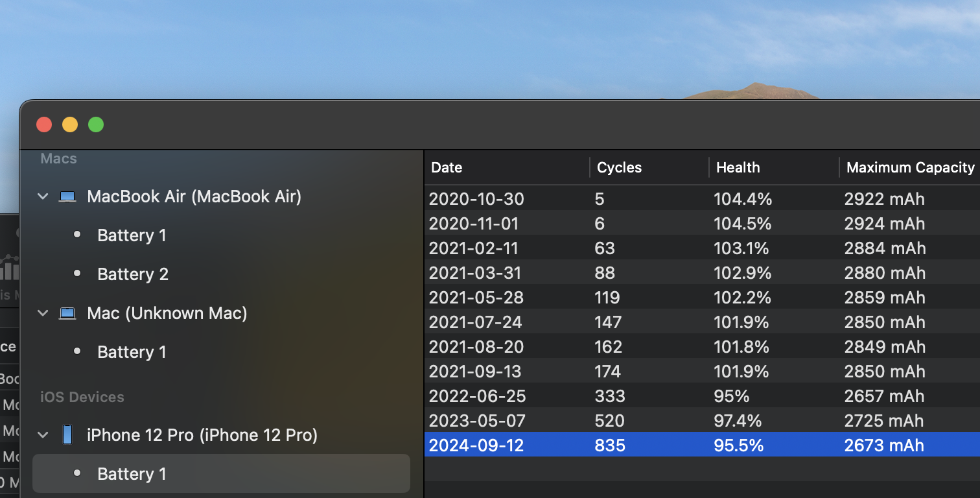This screenshot has height=498, width=980.
Task: Select the 2023-05-07 history row
Action: [x=702, y=421]
